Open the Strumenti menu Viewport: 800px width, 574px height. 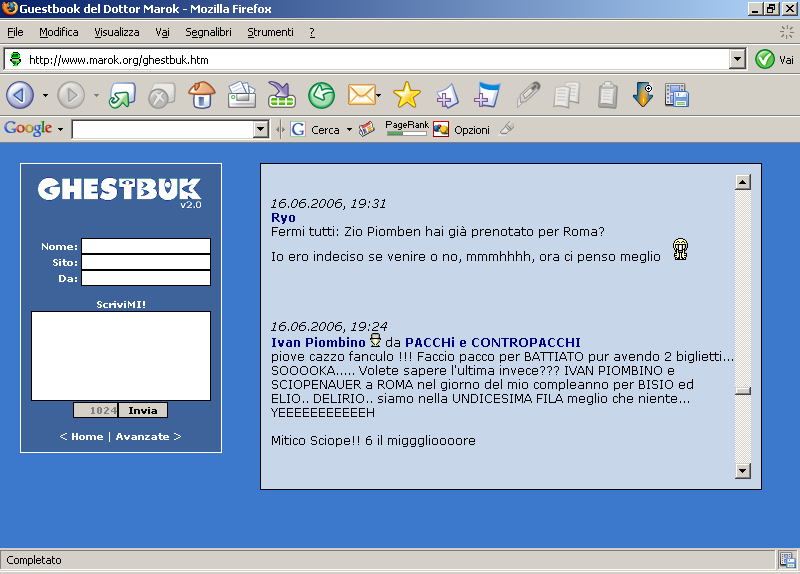pyautogui.click(x=270, y=32)
